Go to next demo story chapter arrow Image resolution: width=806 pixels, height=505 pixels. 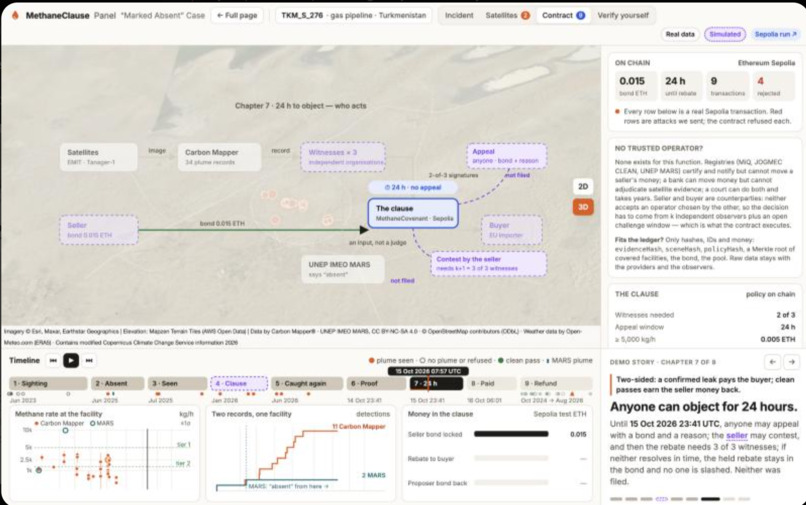[792, 362]
